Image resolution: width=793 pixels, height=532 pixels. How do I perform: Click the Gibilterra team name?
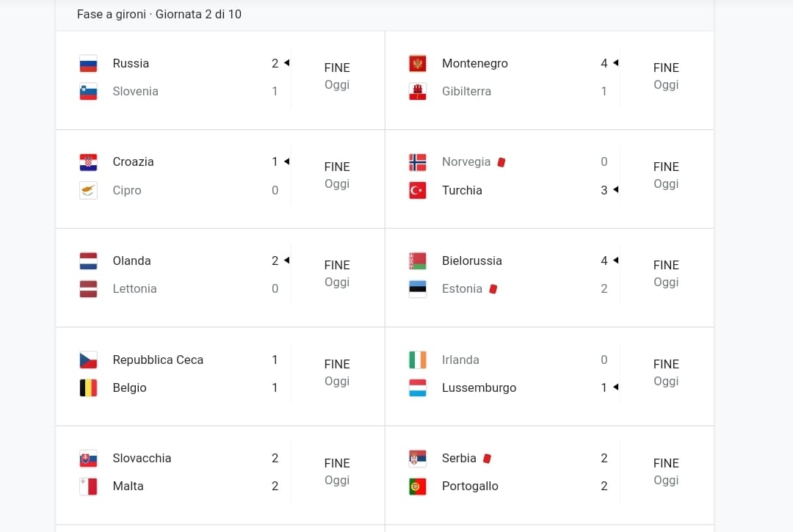[x=466, y=92]
